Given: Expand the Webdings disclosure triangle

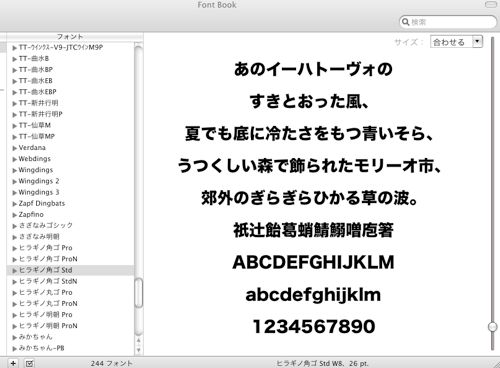Looking at the screenshot, I should point(14,159).
